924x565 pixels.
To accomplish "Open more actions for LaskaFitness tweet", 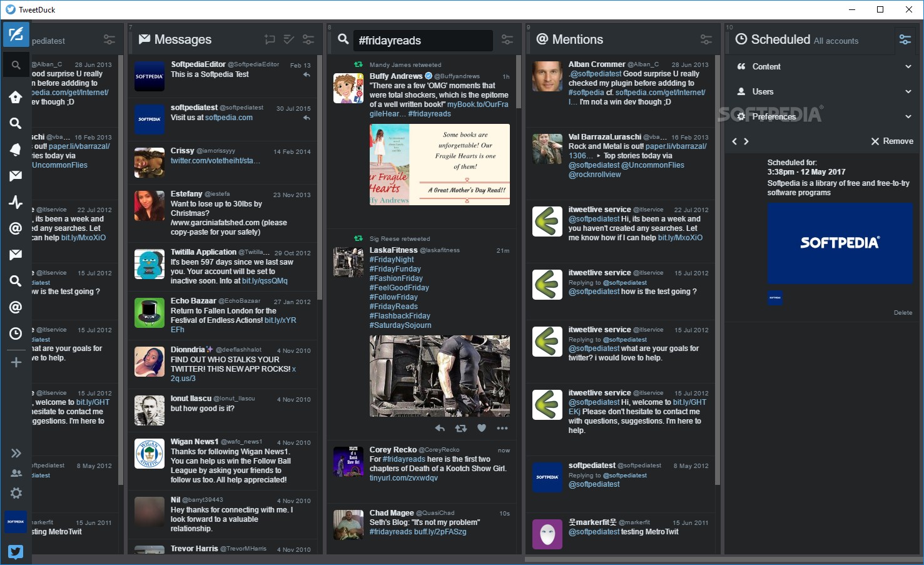I will click(x=502, y=428).
